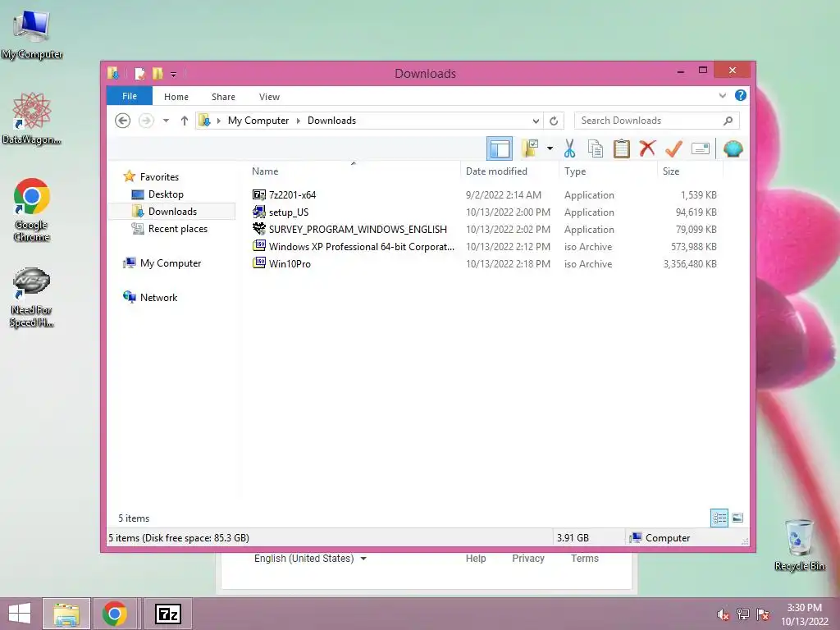Toggle the navigation pane toolbar button
This screenshot has width=840, height=630.
tap(500, 148)
